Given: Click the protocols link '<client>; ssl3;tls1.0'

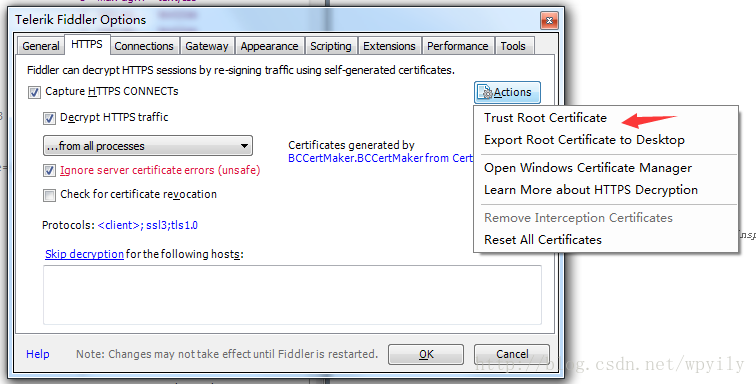Looking at the screenshot, I should tap(148, 225).
